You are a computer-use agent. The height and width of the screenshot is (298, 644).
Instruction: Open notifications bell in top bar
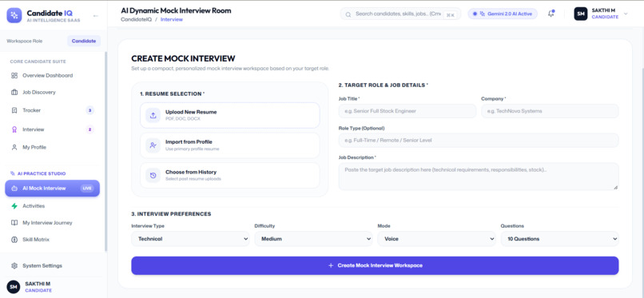click(x=551, y=14)
